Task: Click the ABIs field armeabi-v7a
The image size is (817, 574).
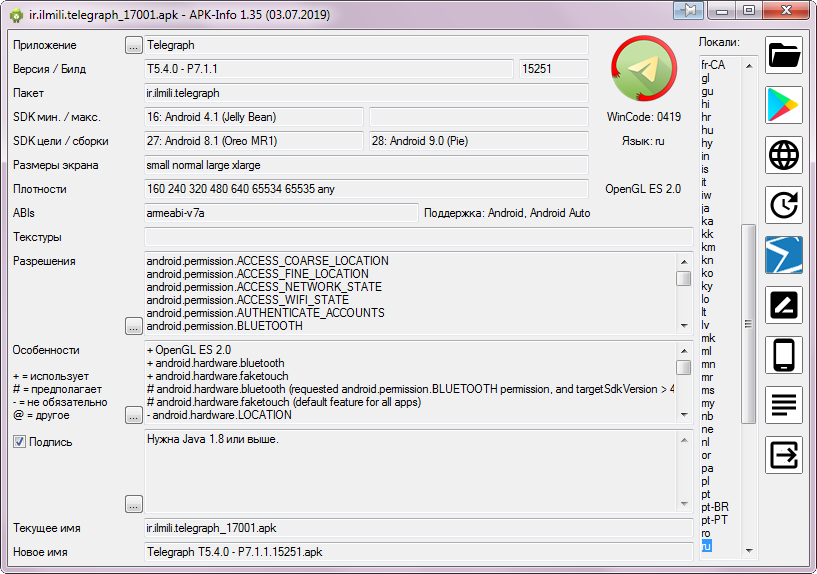Action: (281, 213)
